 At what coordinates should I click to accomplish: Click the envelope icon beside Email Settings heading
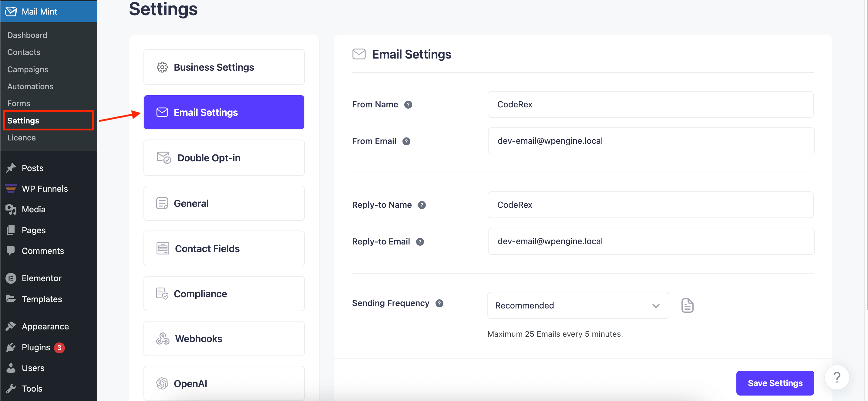click(359, 54)
